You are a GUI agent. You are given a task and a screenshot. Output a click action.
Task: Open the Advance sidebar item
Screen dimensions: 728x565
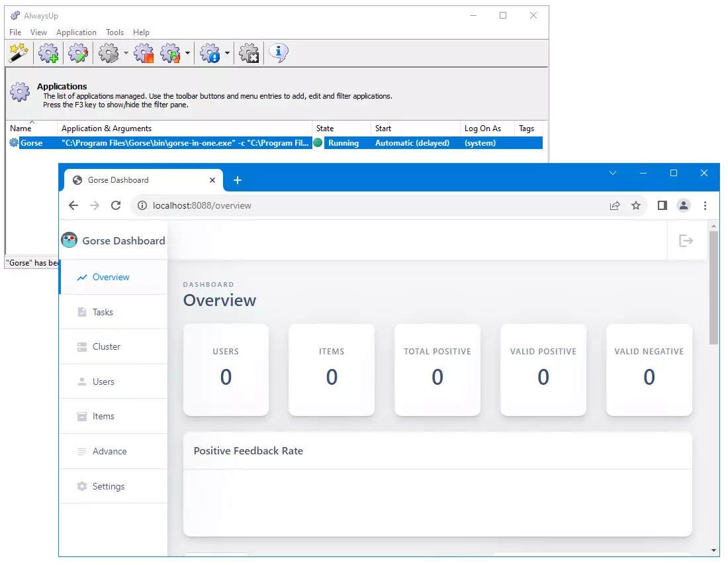pos(113,451)
